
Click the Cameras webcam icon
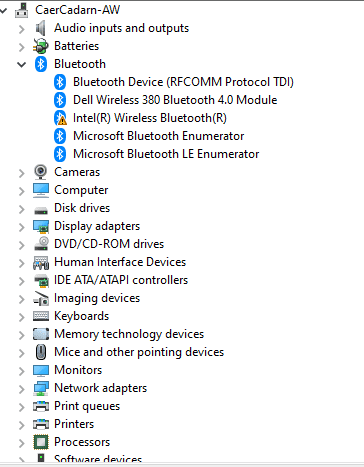pos(41,172)
